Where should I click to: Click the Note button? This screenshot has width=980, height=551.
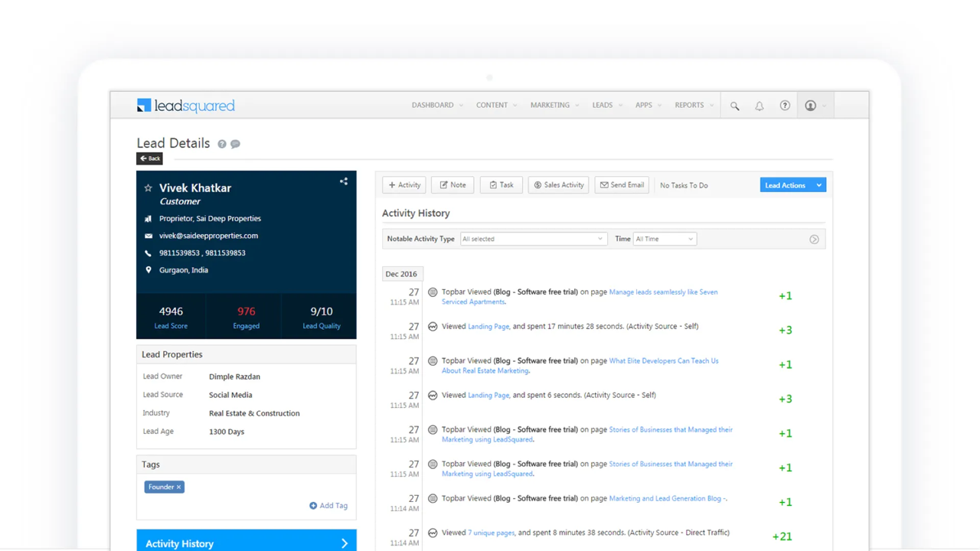452,185
